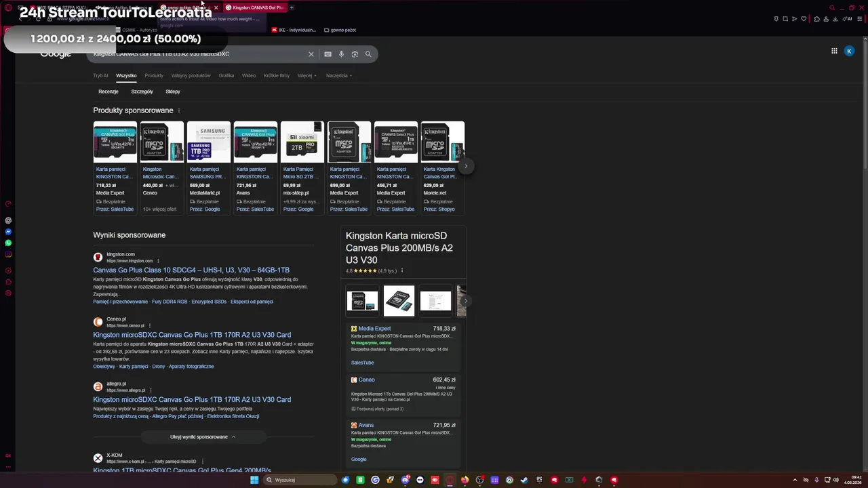This screenshot has width=868, height=488.
Task: Open IKE - Indywidualn... bookmark
Action: click(x=294, y=30)
